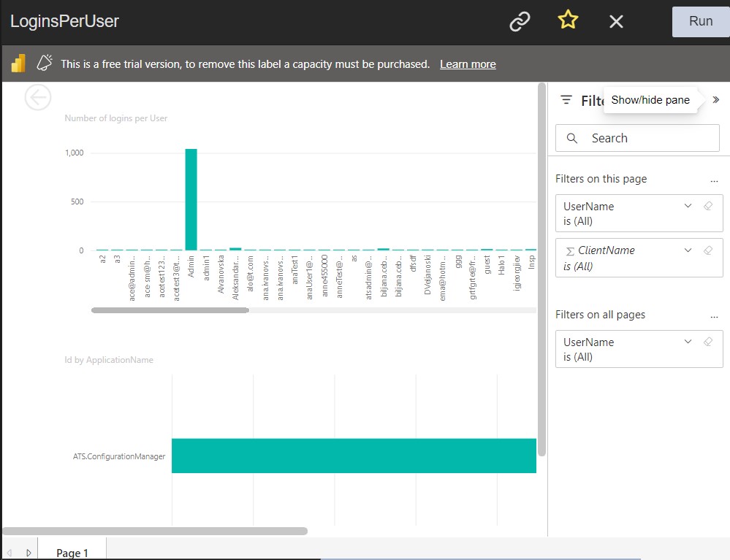Expand the UserName filter card on this page

click(688, 207)
